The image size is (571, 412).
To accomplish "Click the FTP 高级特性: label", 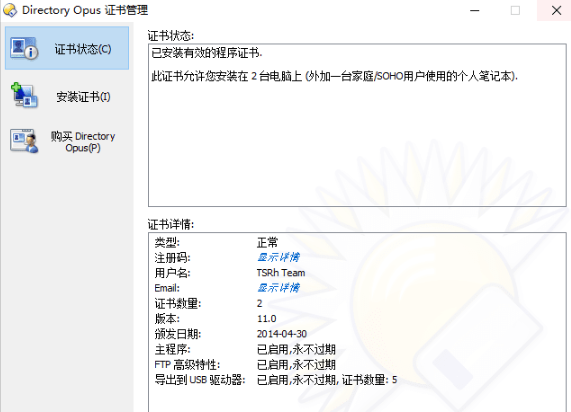I will [x=187, y=365].
